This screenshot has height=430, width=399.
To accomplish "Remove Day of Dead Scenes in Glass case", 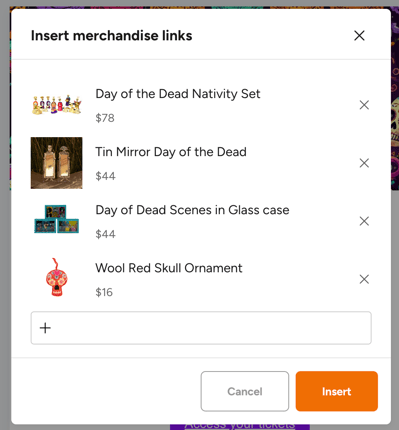I will click(364, 221).
